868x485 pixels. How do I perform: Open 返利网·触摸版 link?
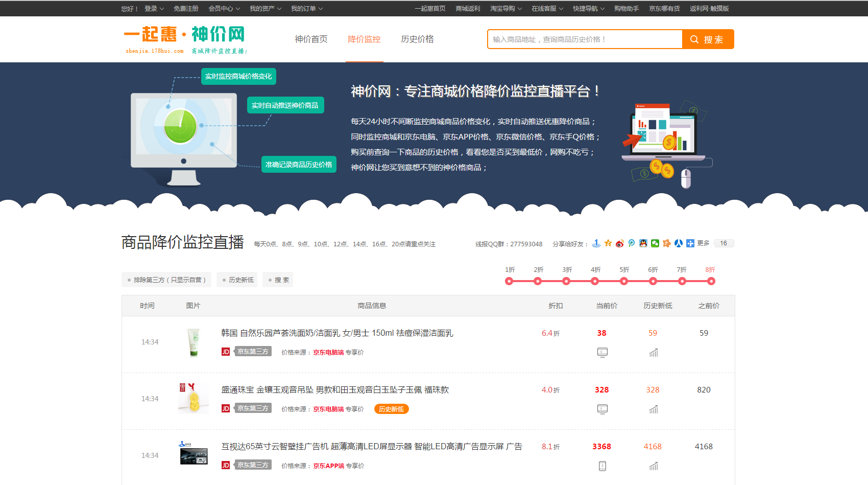[709, 9]
